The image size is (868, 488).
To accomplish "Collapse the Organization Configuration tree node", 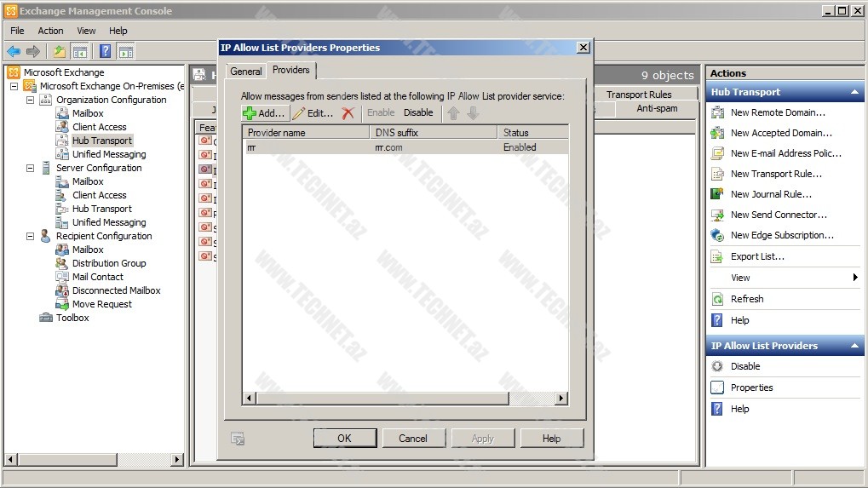I will pyautogui.click(x=31, y=100).
